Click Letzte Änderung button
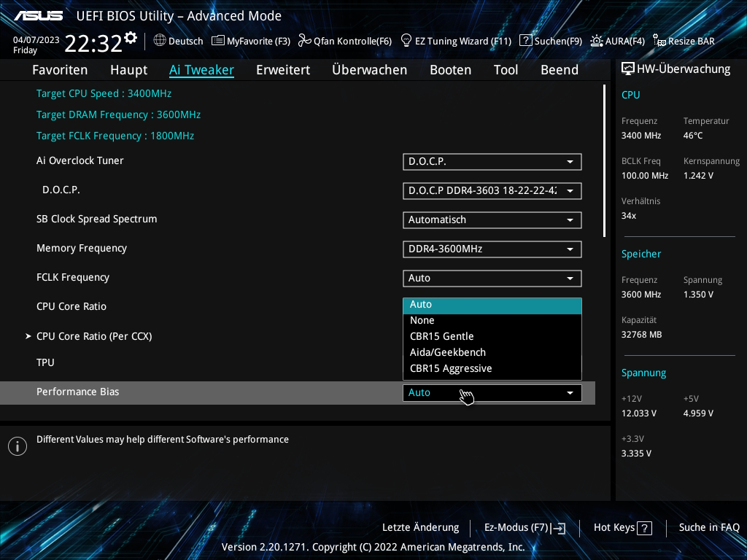Screen dimensions: 747x560 pos(421,528)
